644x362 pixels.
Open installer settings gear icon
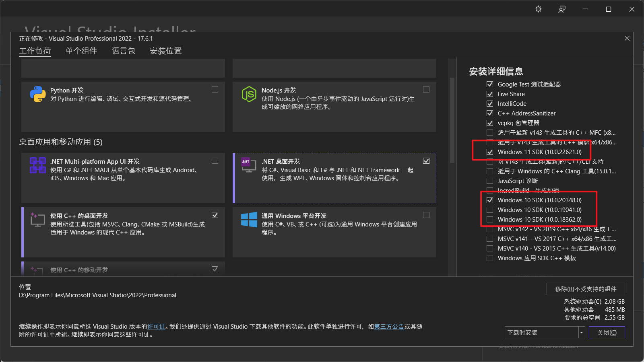(x=538, y=9)
